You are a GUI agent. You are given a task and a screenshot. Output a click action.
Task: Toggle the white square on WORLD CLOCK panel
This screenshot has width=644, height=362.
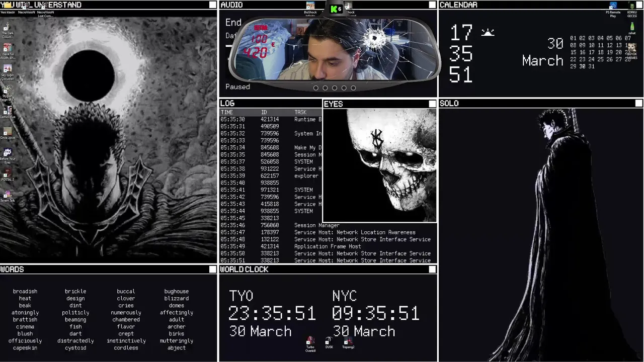pyautogui.click(x=432, y=269)
